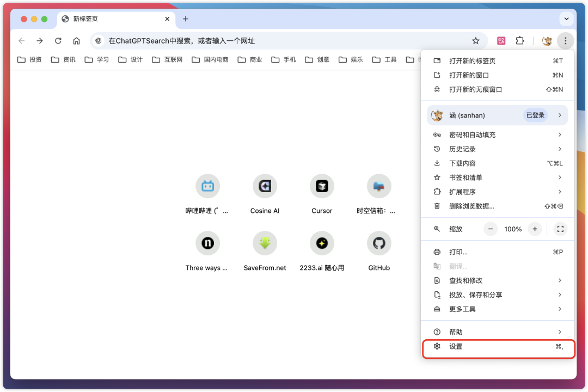The width and height of the screenshot is (588, 392).
Task: Open the tab search dropdown arrow
Action: [567, 19]
